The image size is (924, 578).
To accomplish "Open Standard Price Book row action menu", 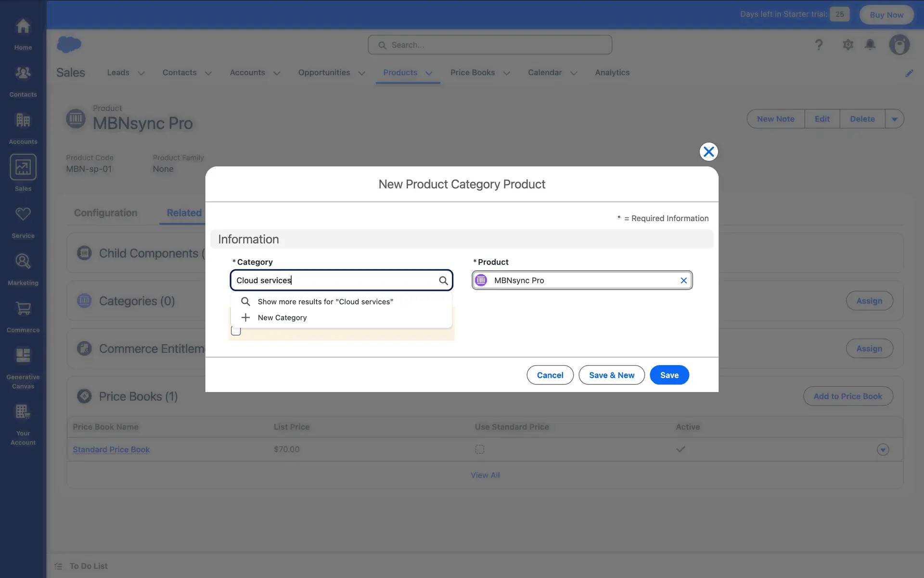I will point(883,449).
